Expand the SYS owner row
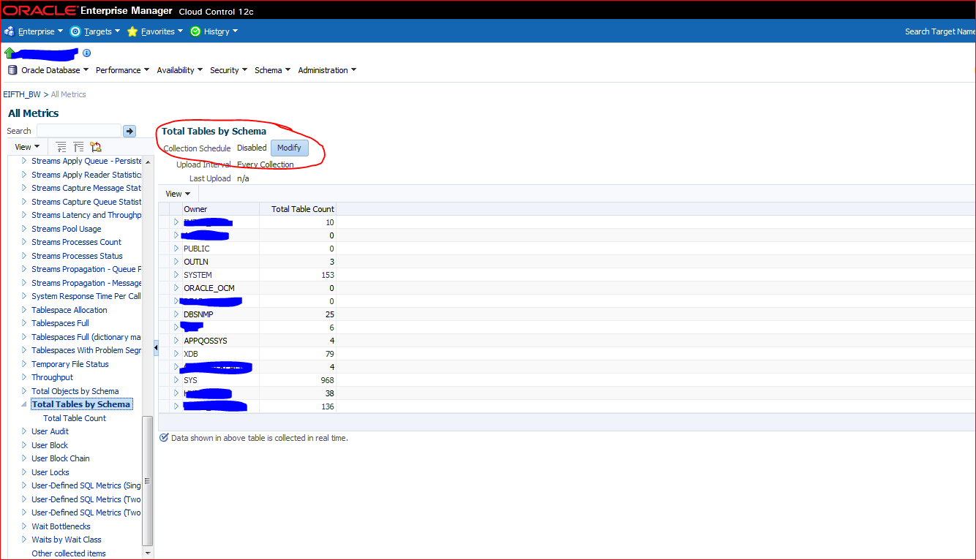 [176, 380]
